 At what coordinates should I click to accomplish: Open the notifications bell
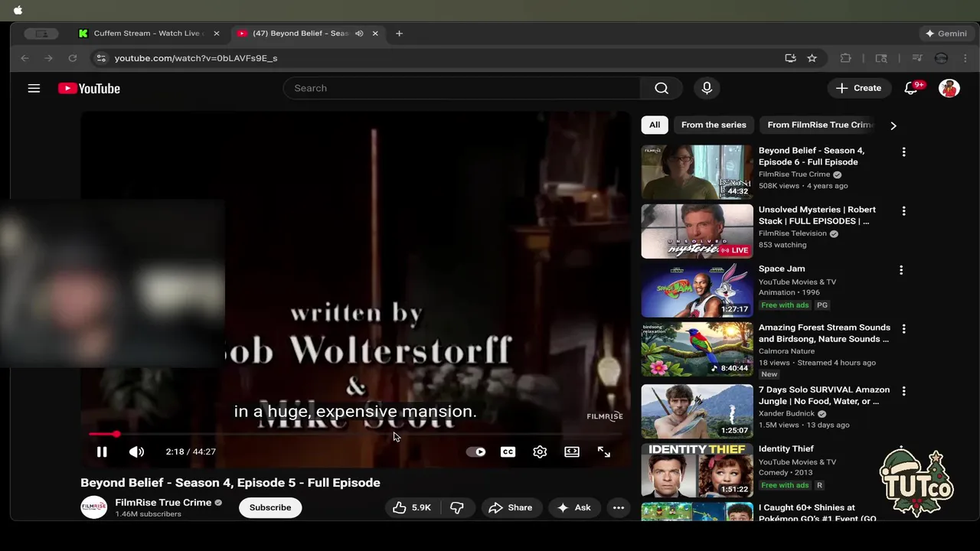pyautogui.click(x=911, y=88)
